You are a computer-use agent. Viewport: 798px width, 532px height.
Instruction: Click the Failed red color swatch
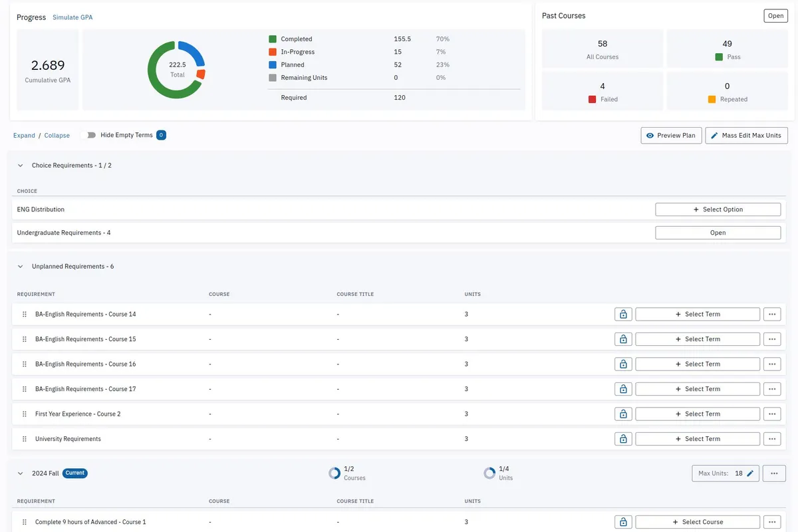(x=592, y=99)
